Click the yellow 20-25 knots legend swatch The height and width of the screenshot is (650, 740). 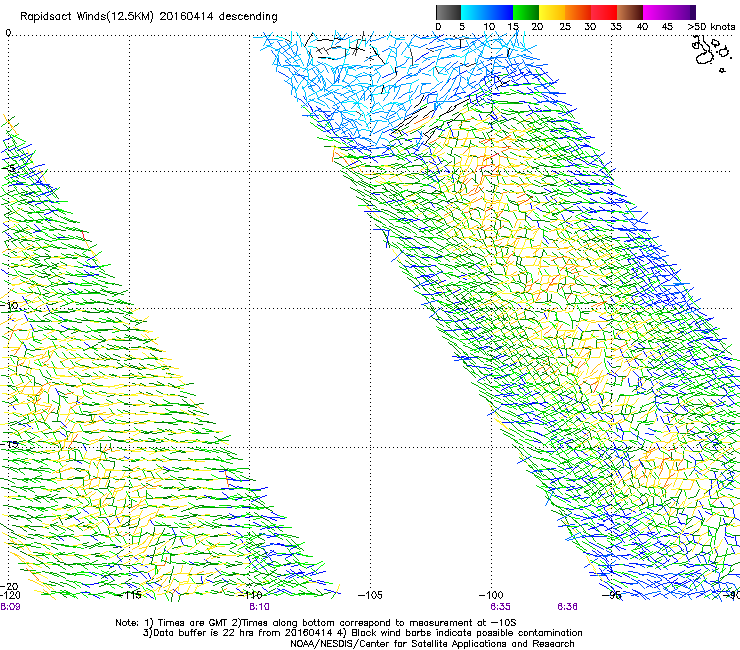552,12
